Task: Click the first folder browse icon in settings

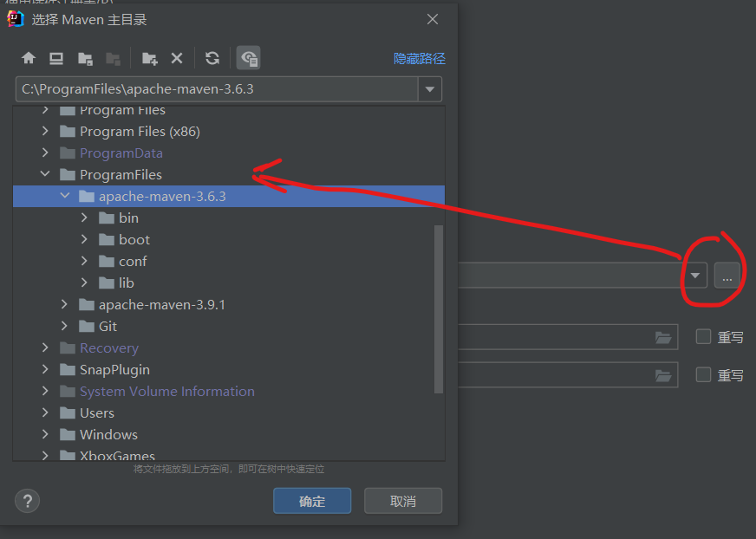Action: click(x=663, y=337)
